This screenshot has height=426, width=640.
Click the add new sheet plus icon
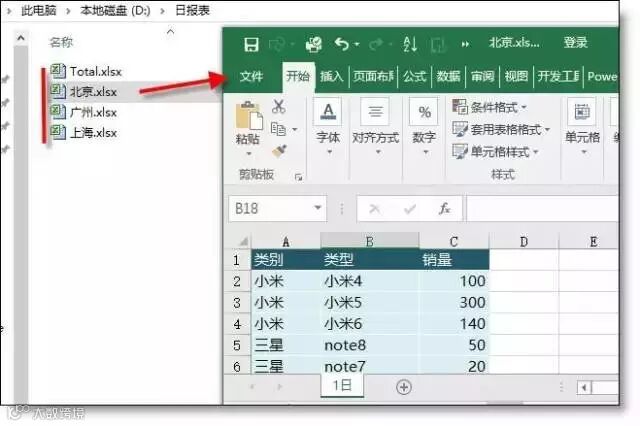pyautogui.click(x=404, y=387)
